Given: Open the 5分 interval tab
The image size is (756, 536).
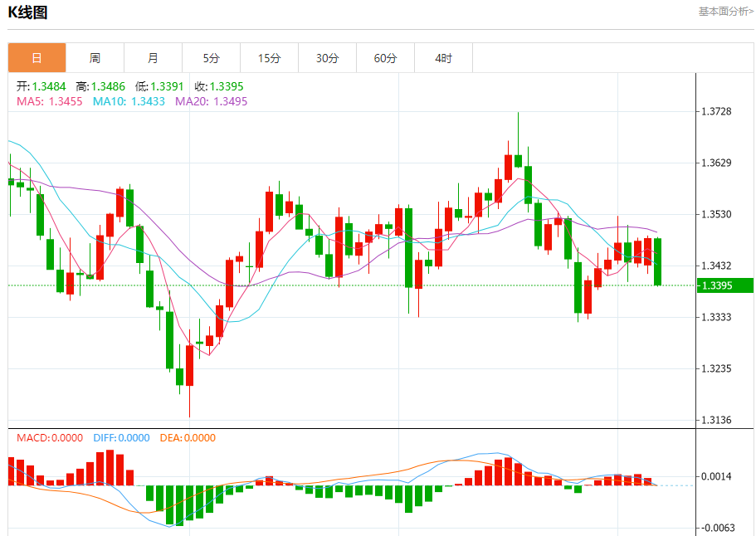Looking at the screenshot, I should (x=211, y=58).
